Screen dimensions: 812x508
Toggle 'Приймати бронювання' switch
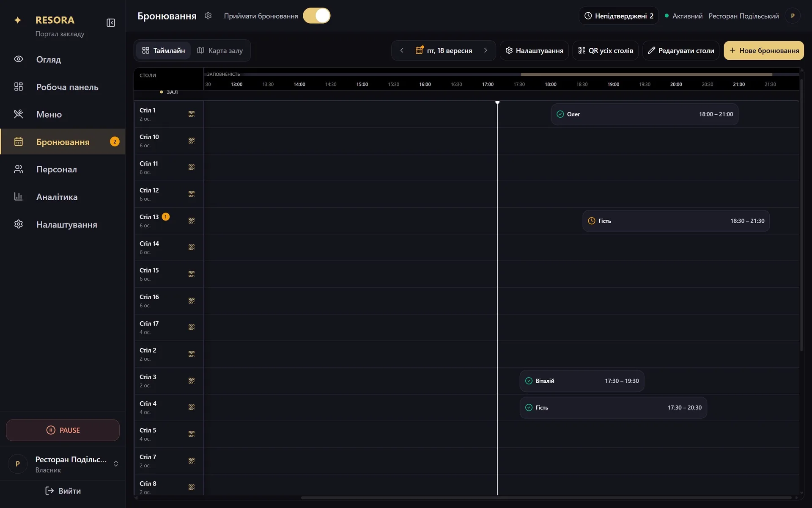click(x=316, y=16)
